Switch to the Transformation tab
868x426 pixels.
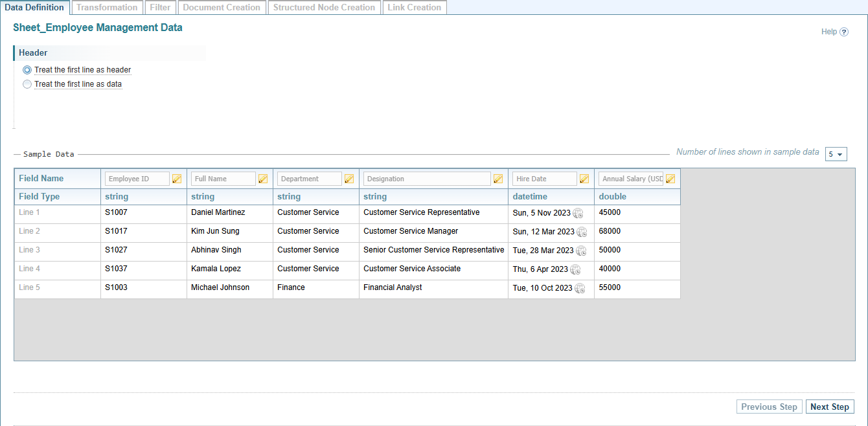point(107,8)
